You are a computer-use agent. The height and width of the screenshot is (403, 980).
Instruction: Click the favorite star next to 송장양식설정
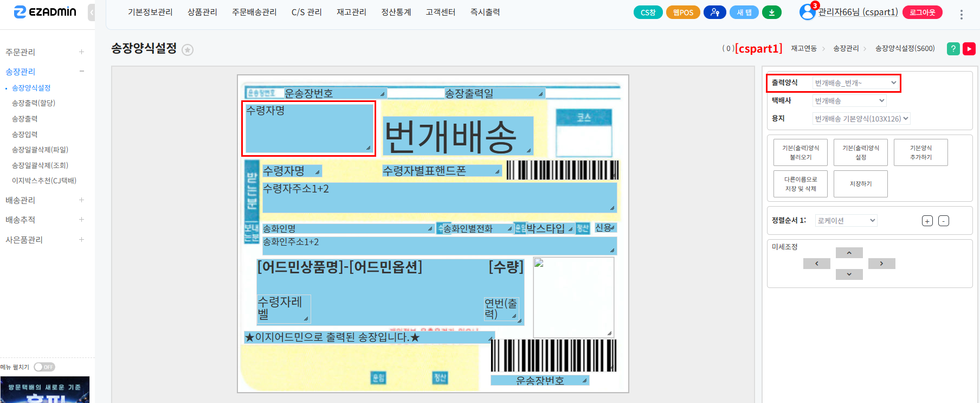188,50
